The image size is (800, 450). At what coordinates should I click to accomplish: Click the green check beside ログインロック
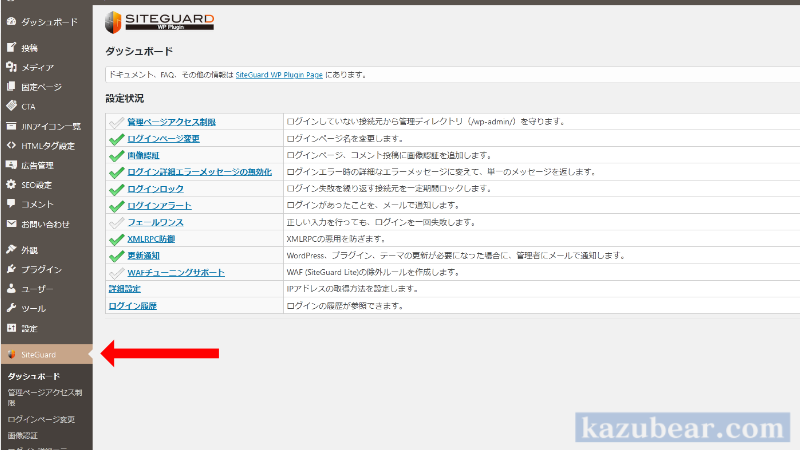tap(117, 189)
